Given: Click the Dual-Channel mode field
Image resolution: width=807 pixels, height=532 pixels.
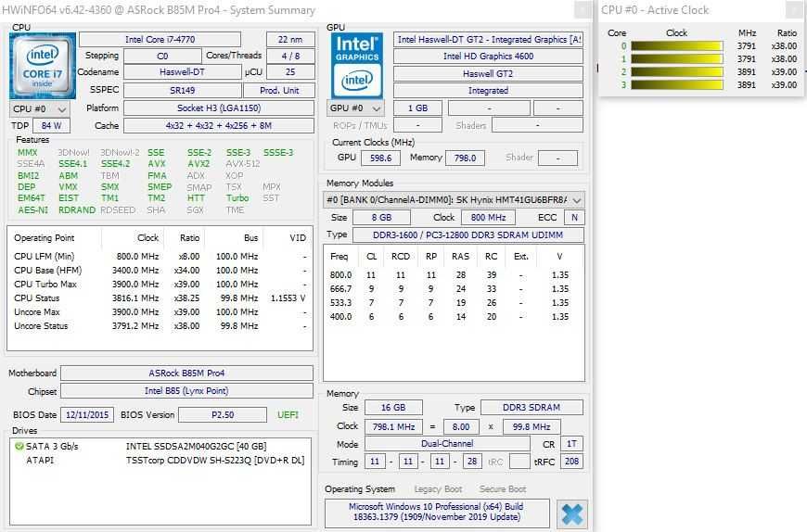Looking at the screenshot, I should (447, 444).
